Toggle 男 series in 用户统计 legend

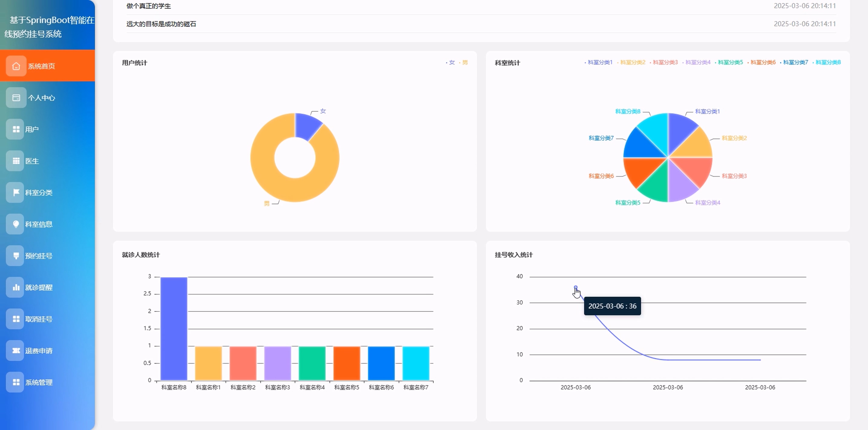[x=465, y=62]
